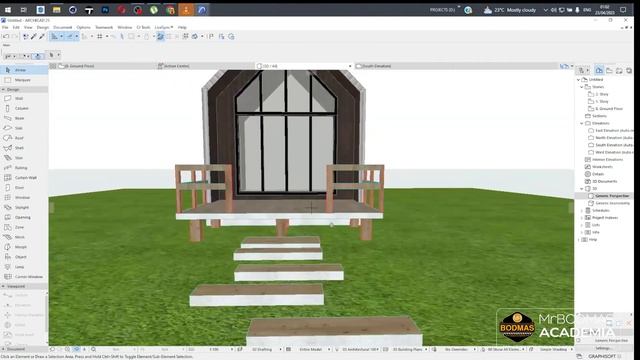Select the Stair tool

point(24,158)
